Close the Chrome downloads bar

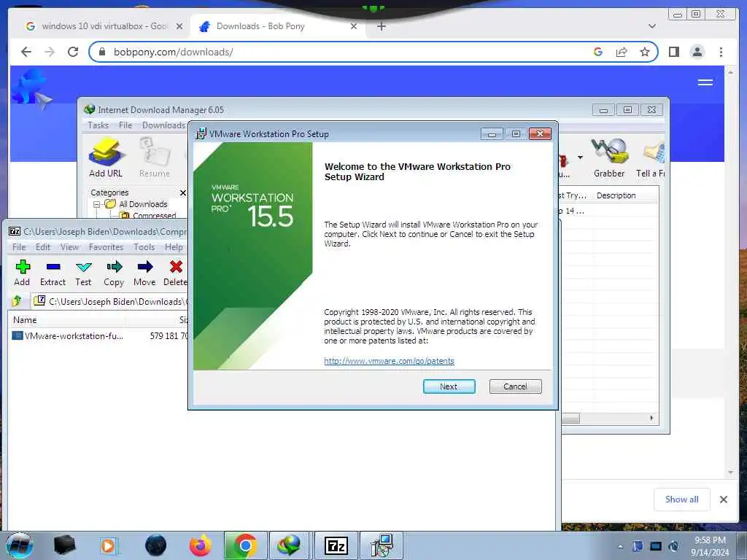click(x=723, y=499)
